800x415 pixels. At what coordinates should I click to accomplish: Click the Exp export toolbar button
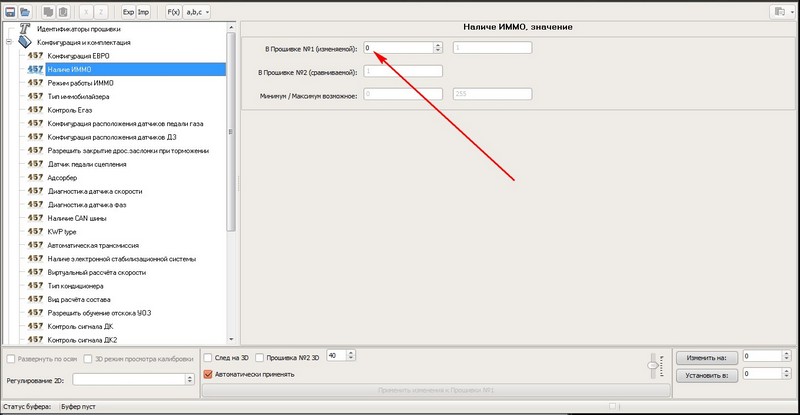click(x=128, y=11)
